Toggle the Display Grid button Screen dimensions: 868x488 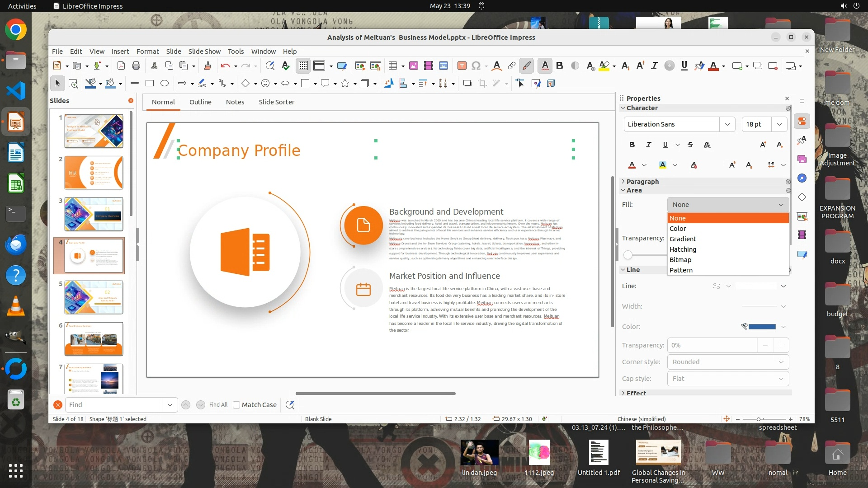[303, 66]
